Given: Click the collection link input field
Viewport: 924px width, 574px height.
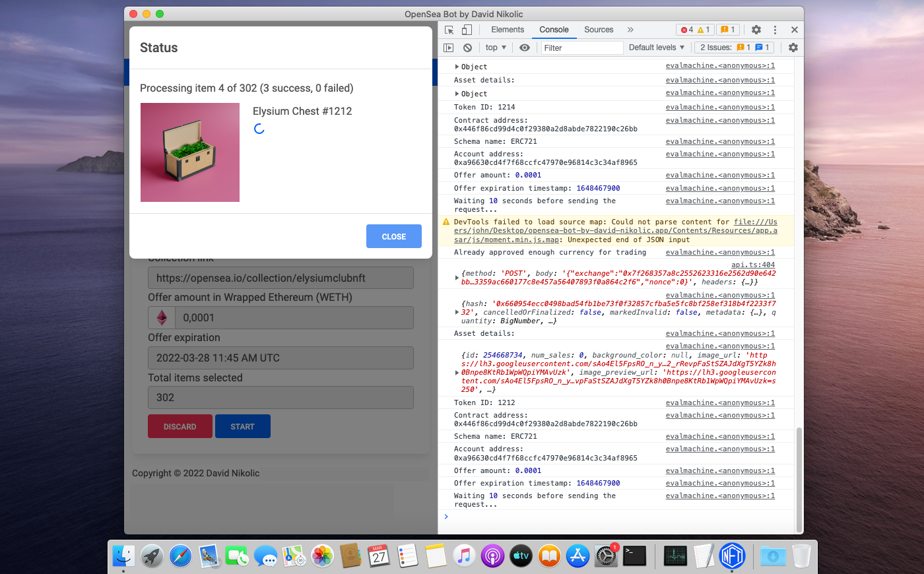Looking at the screenshot, I should (x=280, y=278).
